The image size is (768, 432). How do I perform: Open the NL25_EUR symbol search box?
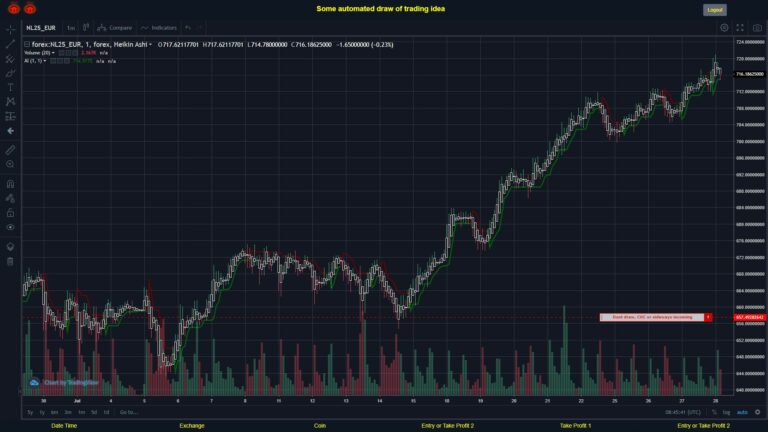click(x=41, y=28)
